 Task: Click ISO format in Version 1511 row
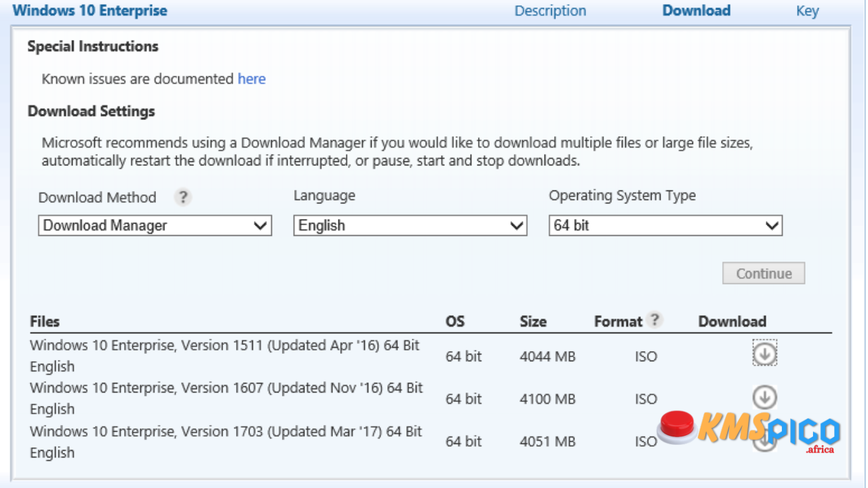click(646, 356)
